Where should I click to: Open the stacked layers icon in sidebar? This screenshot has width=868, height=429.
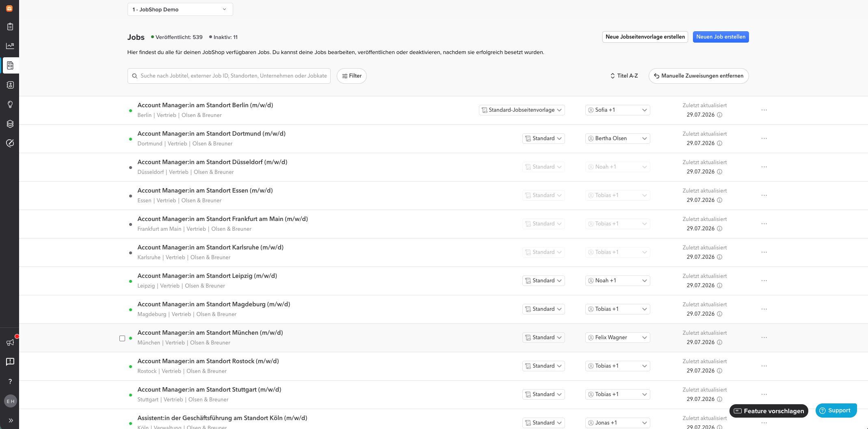[10, 124]
